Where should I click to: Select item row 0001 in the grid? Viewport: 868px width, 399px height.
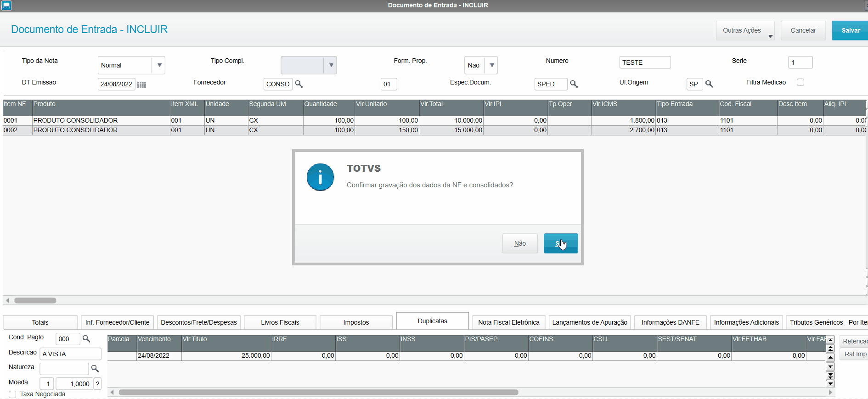pos(434,120)
